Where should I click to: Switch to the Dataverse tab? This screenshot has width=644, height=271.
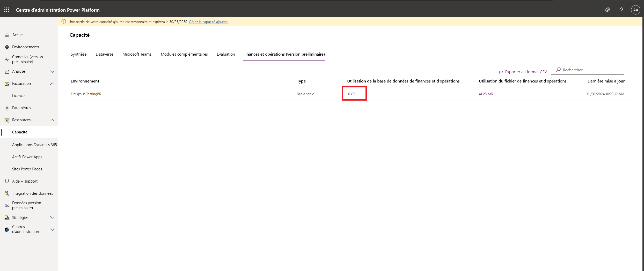[105, 54]
